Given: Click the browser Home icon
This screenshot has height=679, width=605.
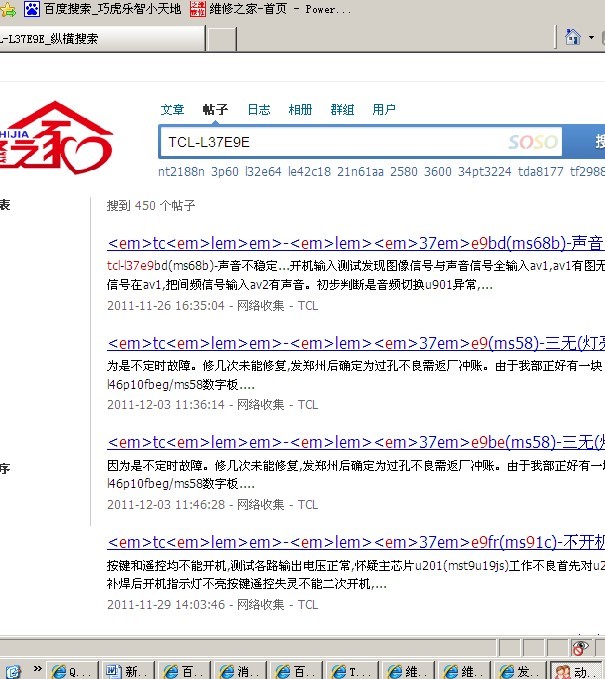Looking at the screenshot, I should pos(573,37).
